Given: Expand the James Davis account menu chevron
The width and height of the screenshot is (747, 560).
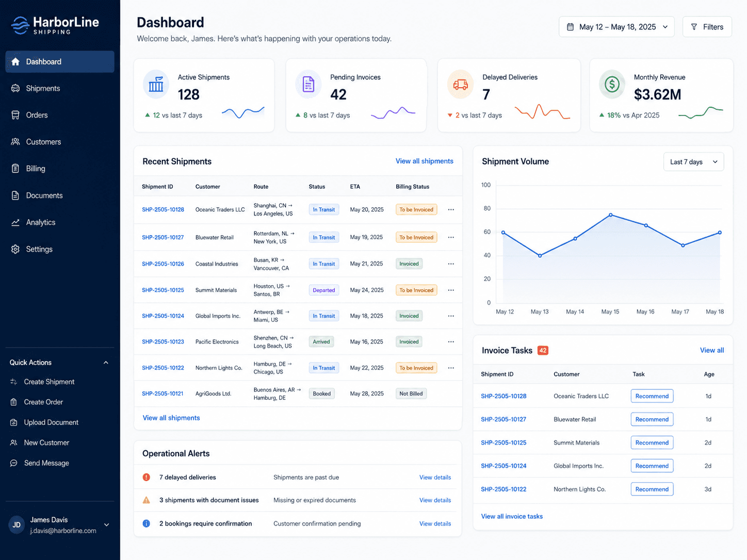Looking at the screenshot, I should pyautogui.click(x=107, y=525).
